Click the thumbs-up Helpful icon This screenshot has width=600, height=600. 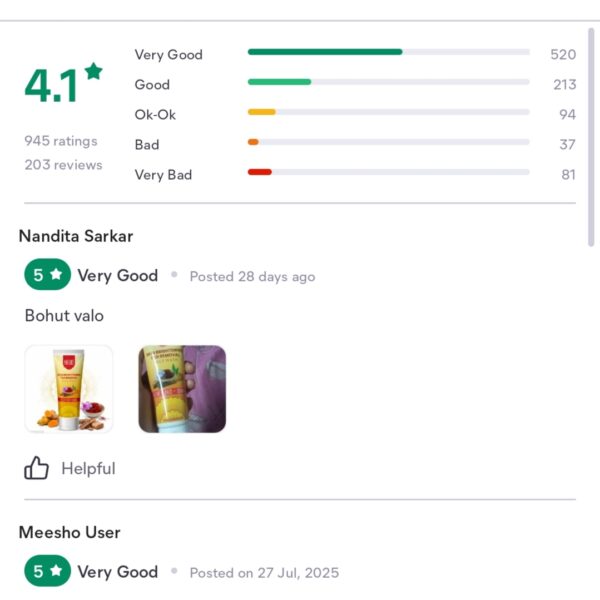pos(36,468)
